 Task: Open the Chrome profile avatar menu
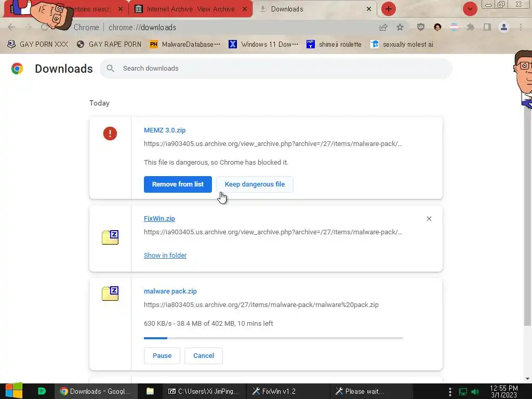coord(504,27)
